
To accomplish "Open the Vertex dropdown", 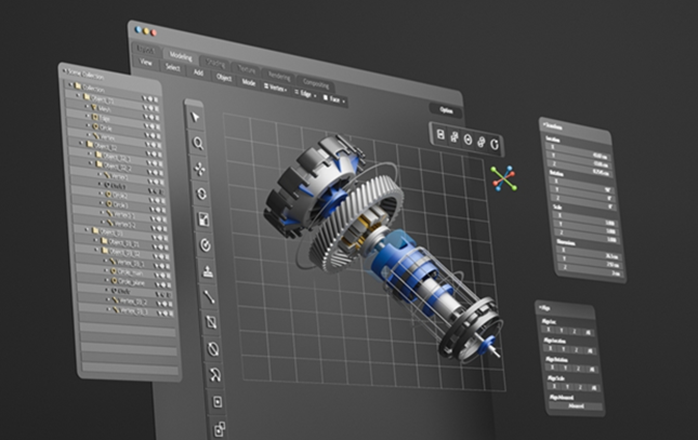I will pos(276,88).
